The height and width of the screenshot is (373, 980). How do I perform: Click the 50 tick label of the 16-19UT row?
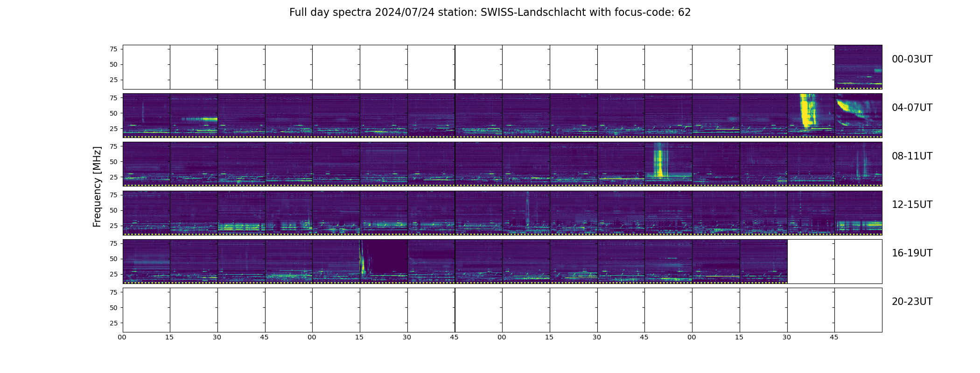[113, 259]
